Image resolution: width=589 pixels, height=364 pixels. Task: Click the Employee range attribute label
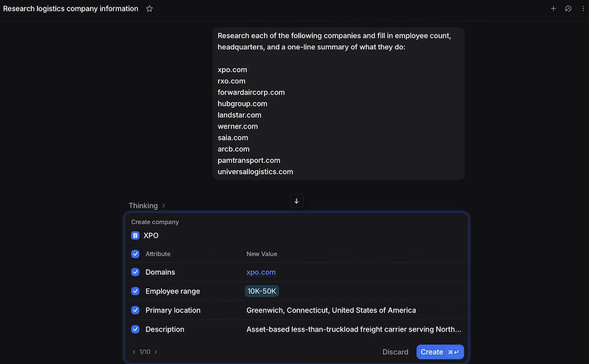point(173,291)
